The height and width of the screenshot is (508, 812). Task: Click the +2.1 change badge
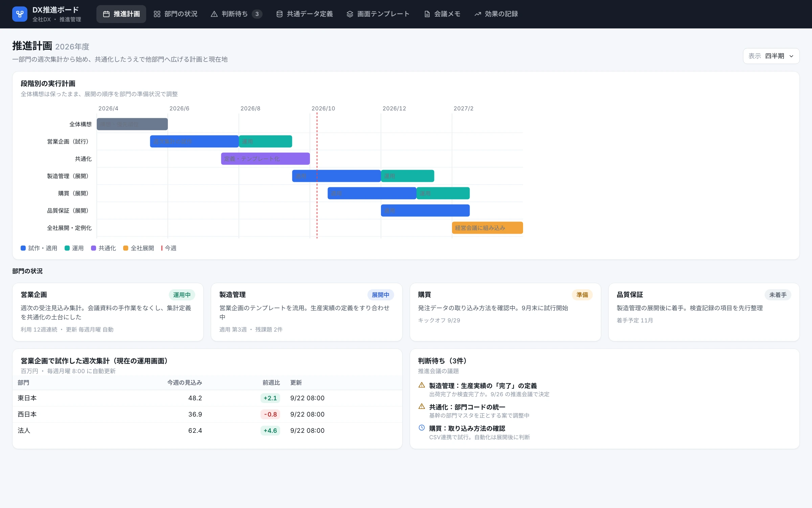coord(270,398)
